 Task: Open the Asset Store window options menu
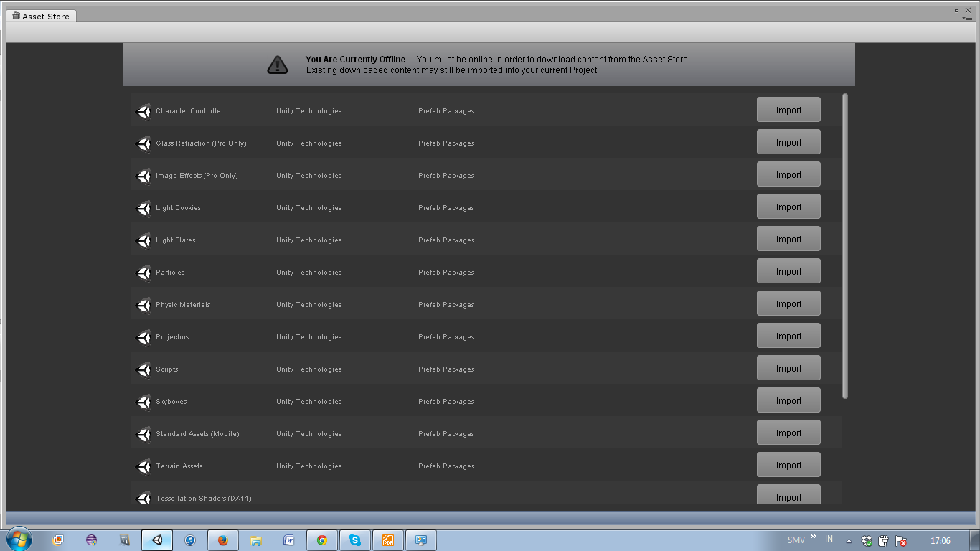pos(967,17)
